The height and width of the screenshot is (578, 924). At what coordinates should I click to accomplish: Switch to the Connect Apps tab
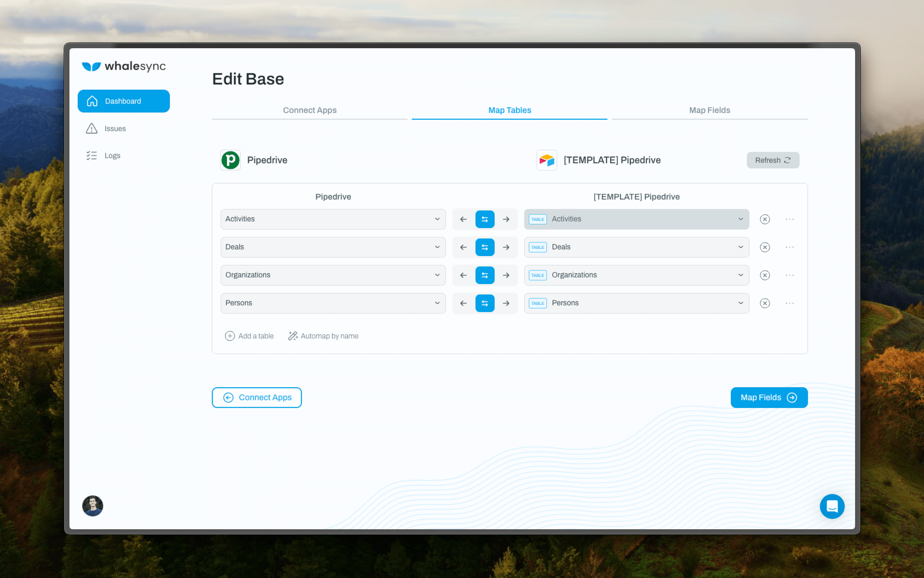coord(309,110)
